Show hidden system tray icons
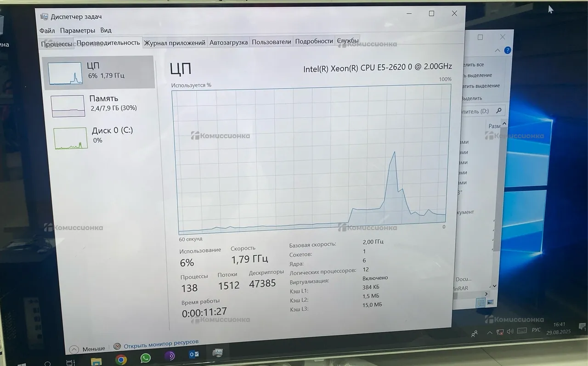This screenshot has height=366, width=588. click(490, 332)
